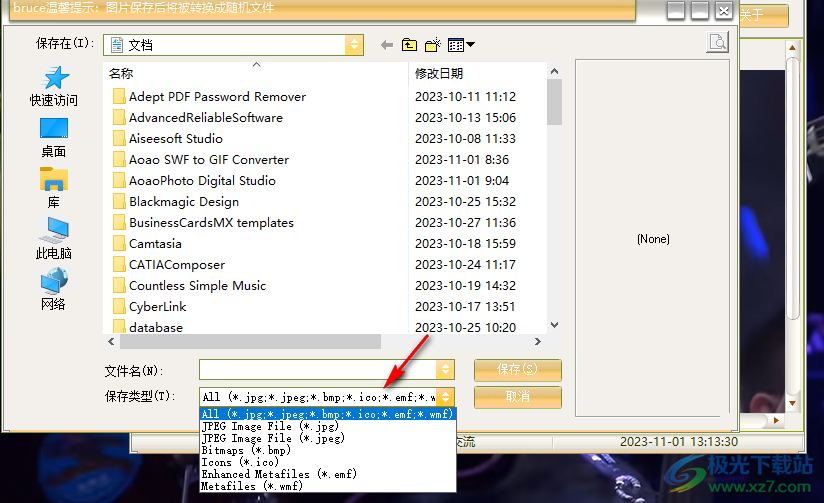
Task: Select AdvancedReliableSoftware folder icon
Action: click(x=119, y=118)
